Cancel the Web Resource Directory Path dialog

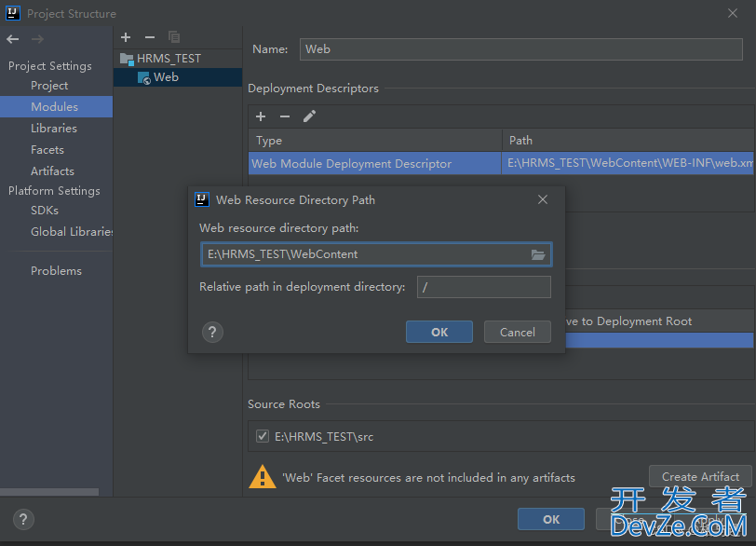[518, 332]
